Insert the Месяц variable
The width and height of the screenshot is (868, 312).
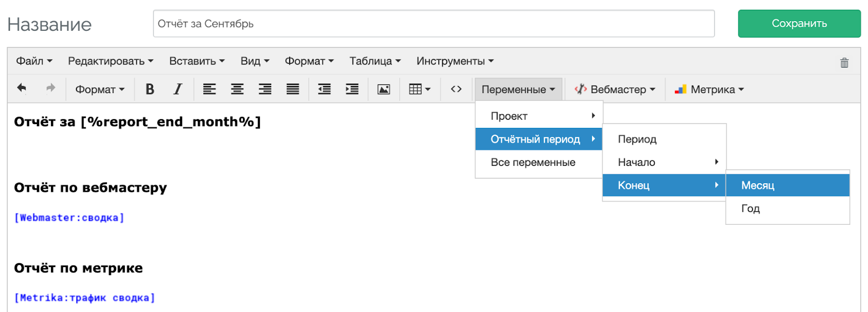(788, 185)
